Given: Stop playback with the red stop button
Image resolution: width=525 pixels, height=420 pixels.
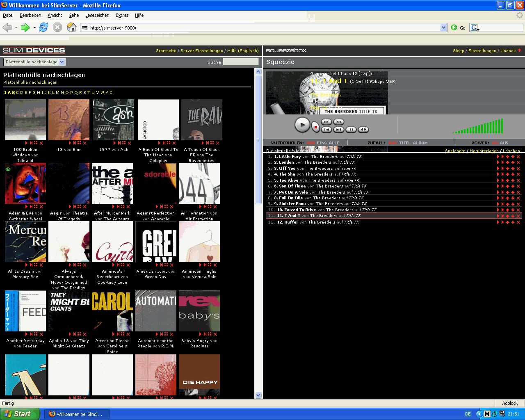Looking at the screenshot, I should click(315, 127).
